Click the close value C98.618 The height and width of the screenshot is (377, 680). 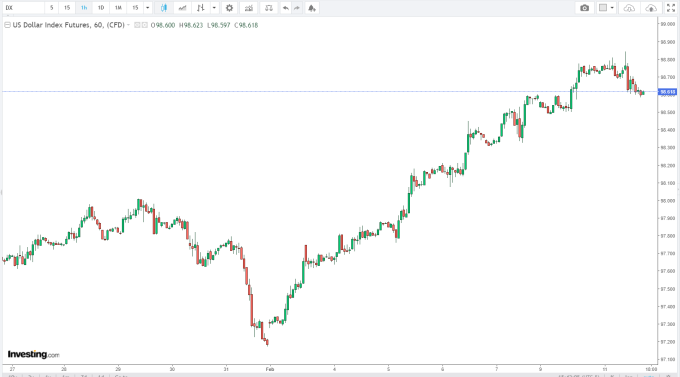click(246, 25)
